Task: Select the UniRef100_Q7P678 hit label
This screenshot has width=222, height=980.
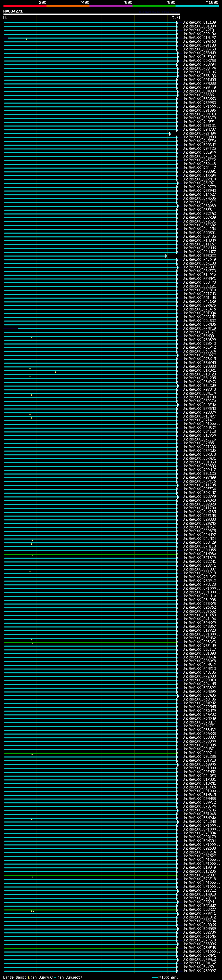Action: pos(199,940)
